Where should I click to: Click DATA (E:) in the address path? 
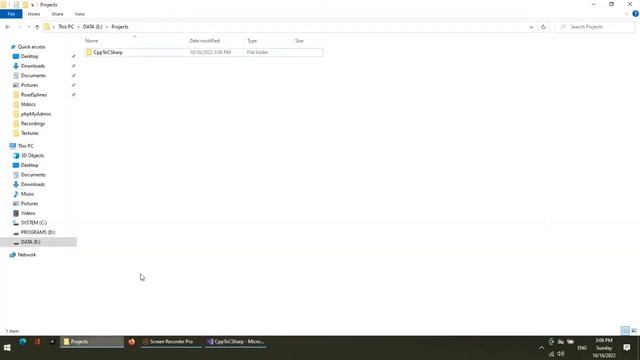93,27
